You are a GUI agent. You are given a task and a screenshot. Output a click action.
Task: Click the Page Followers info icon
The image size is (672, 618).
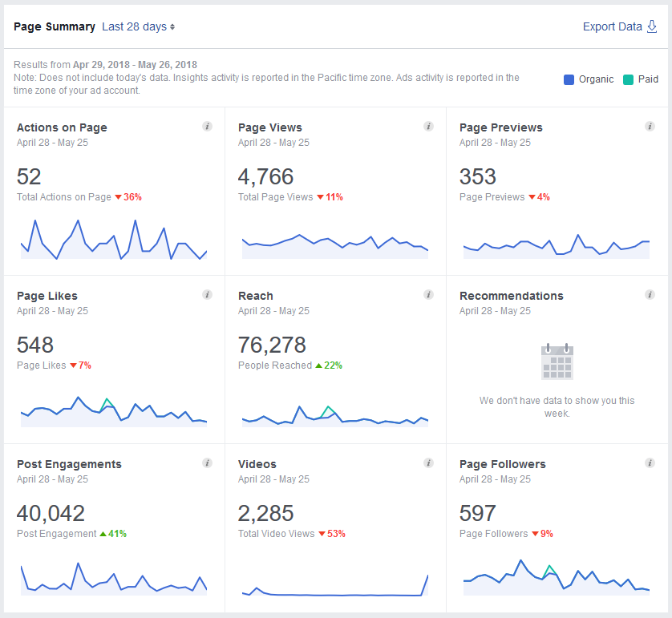pos(650,463)
